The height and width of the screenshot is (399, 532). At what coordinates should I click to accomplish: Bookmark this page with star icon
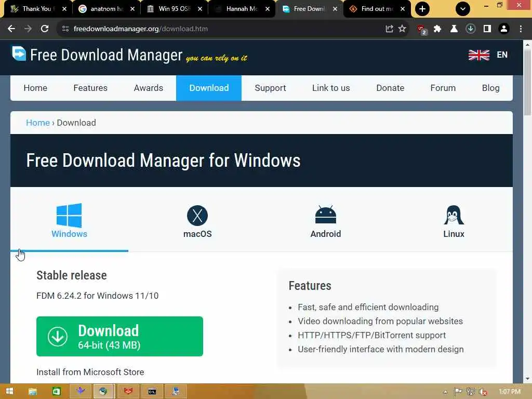point(402,29)
